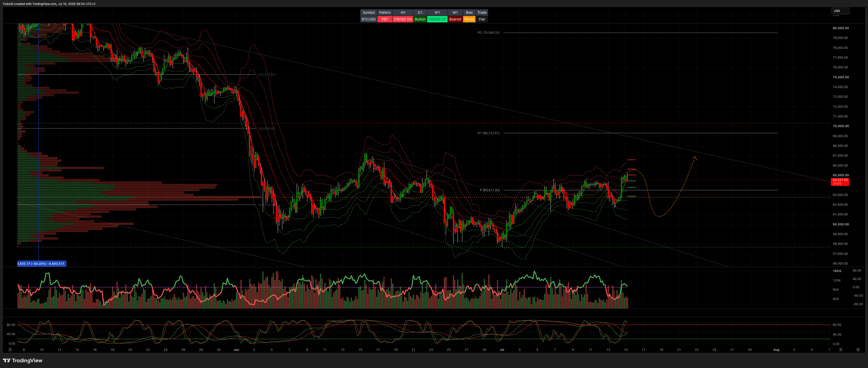Viewport: 868px width, 368px height.
Task: Click the Bias header cell
Action: click(469, 12)
